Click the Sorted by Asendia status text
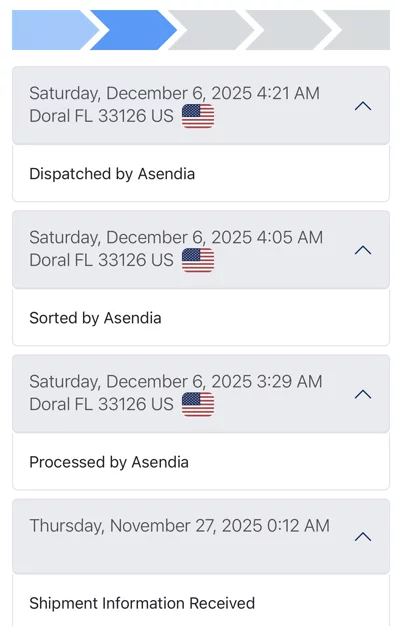Viewport: 402px width, 626px height. point(95,318)
